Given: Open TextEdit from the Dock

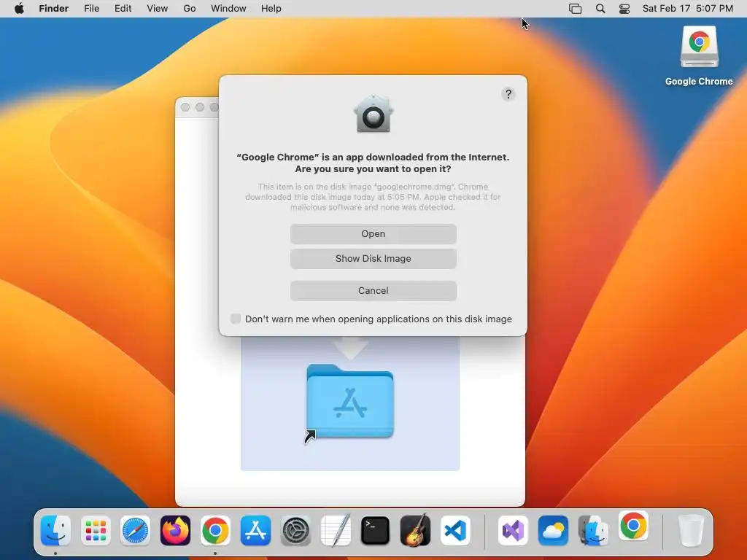Looking at the screenshot, I should (x=336, y=530).
